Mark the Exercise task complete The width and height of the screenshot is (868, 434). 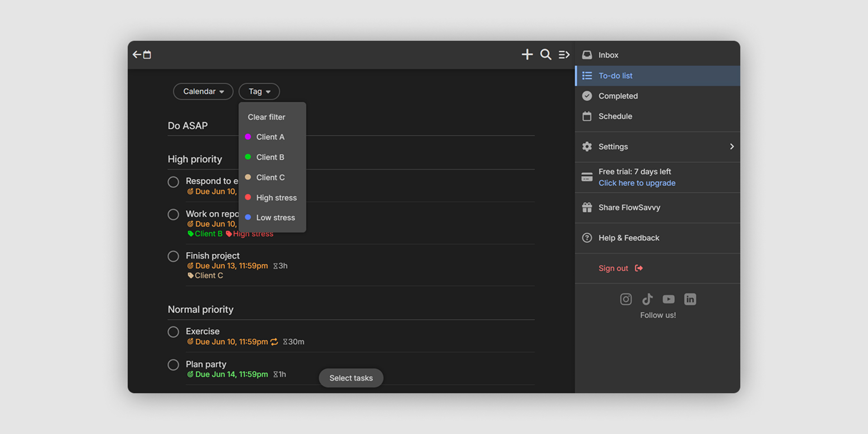[x=173, y=332]
